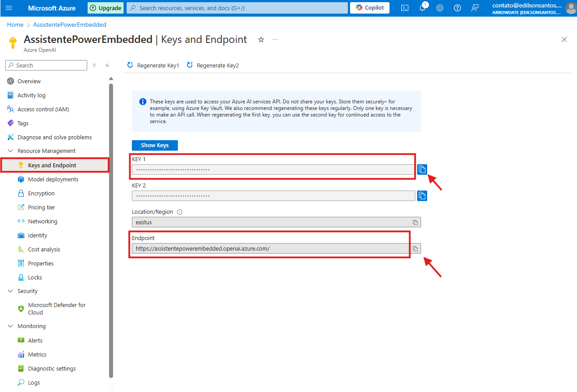
Task: Click the Show Keys button
Action: click(x=155, y=145)
